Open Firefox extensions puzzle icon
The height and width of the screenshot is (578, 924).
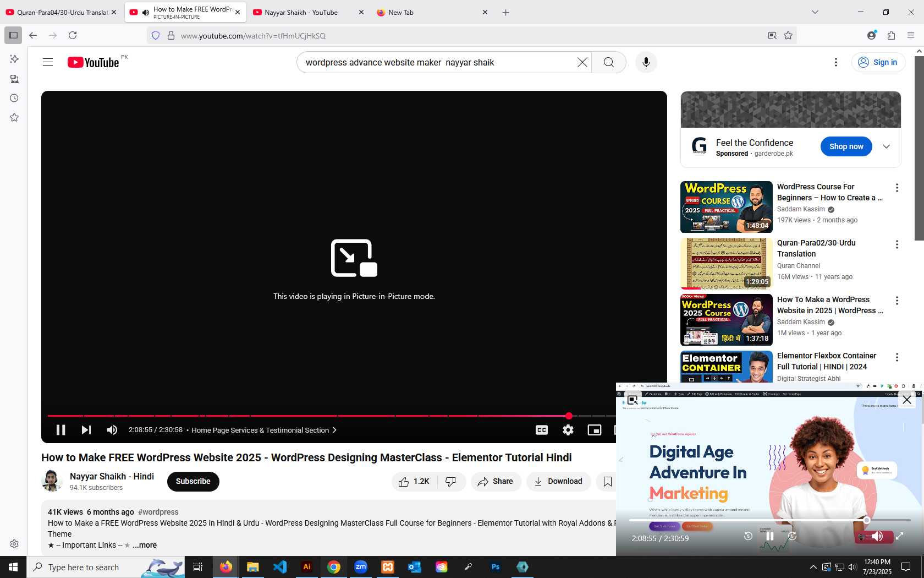pyautogui.click(x=891, y=35)
